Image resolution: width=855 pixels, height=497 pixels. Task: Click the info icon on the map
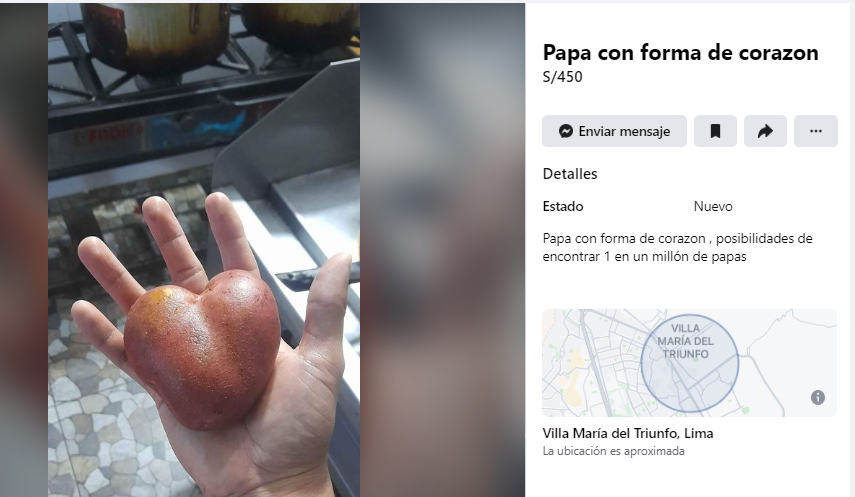(x=817, y=397)
